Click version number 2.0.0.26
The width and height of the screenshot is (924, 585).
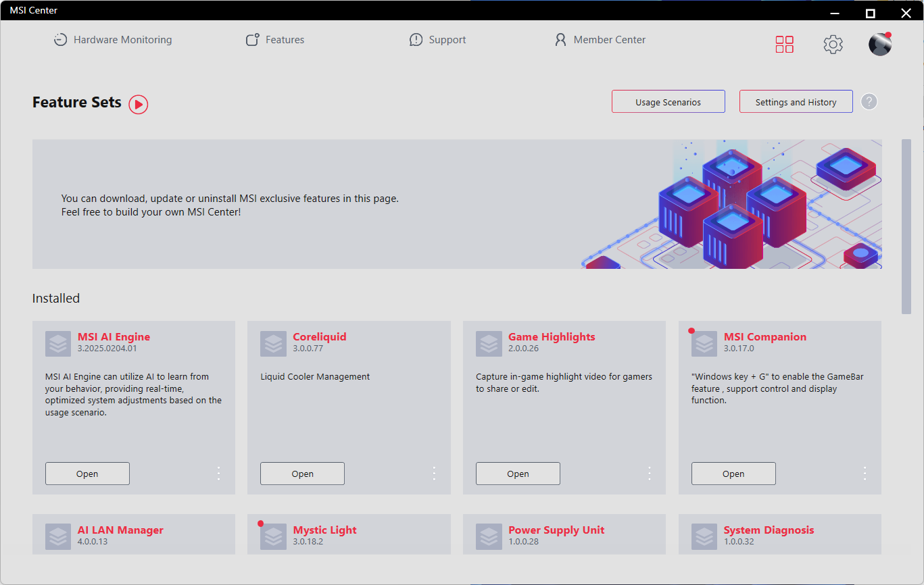point(524,349)
